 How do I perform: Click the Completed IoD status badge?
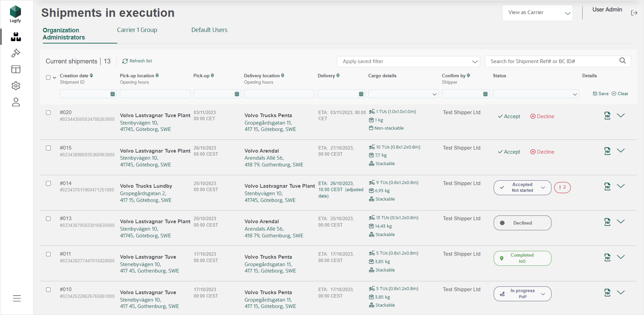coord(522,258)
